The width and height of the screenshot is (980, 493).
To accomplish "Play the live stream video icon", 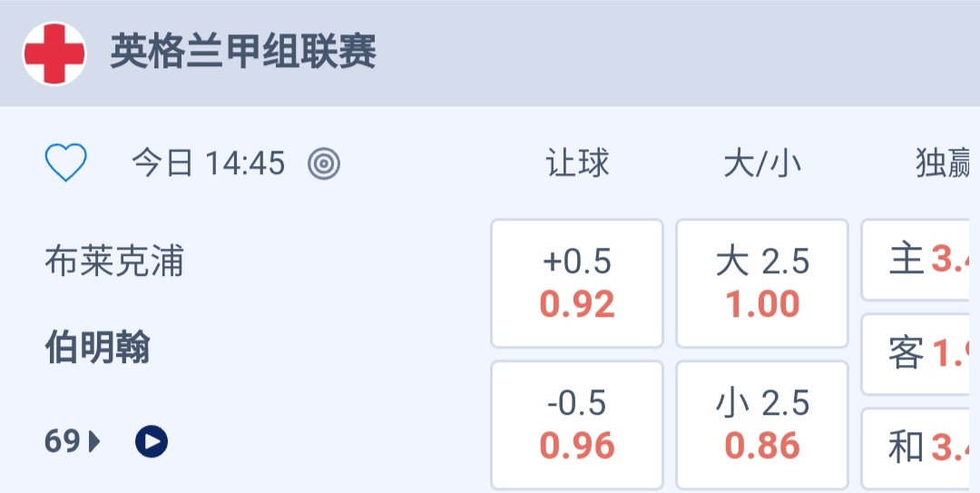I will coord(152,441).
